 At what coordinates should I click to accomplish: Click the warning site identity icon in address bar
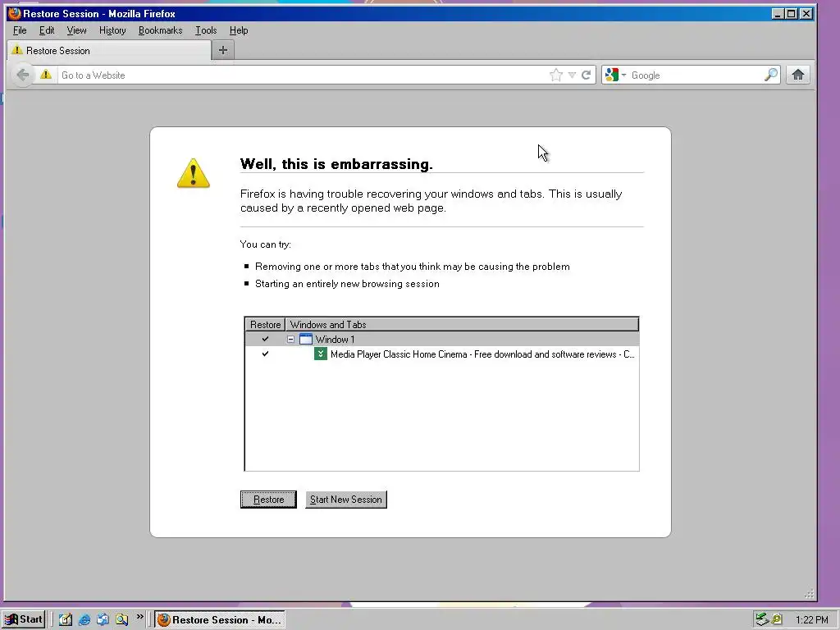46,75
